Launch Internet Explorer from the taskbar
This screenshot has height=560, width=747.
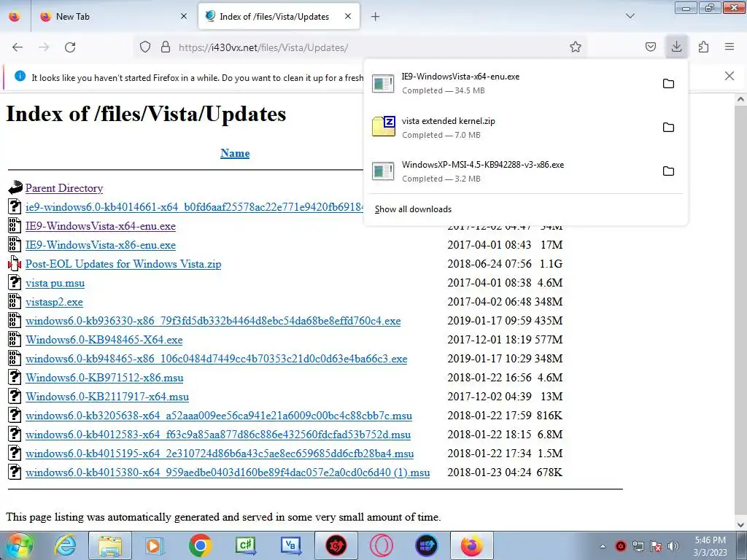click(x=65, y=545)
